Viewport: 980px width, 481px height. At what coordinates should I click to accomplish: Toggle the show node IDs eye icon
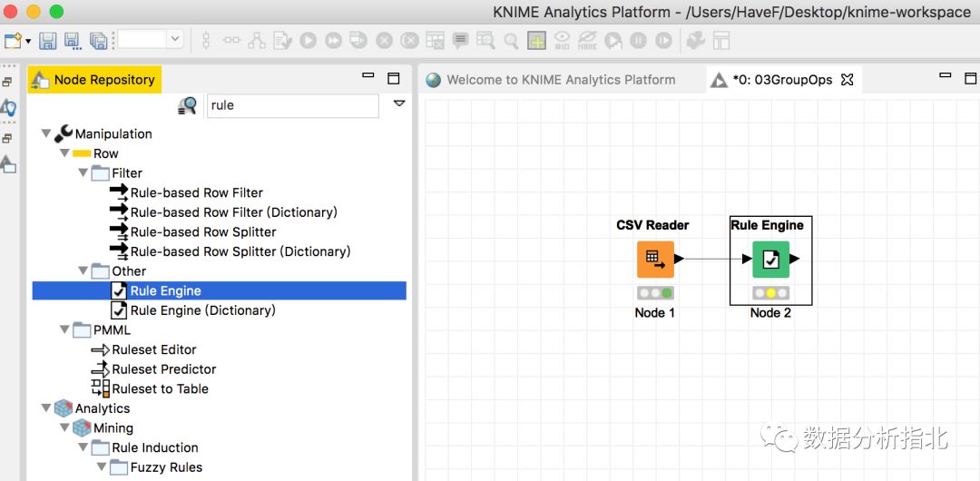(562, 41)
